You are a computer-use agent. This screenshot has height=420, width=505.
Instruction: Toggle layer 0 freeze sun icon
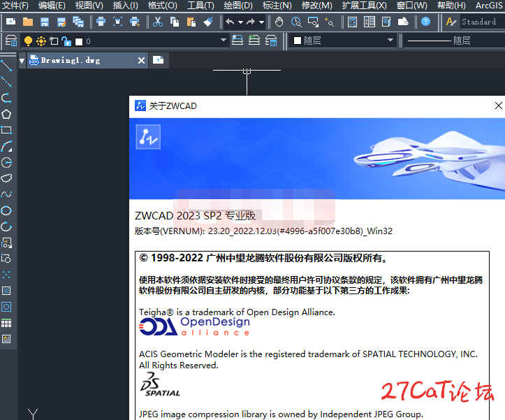point(41,41)
